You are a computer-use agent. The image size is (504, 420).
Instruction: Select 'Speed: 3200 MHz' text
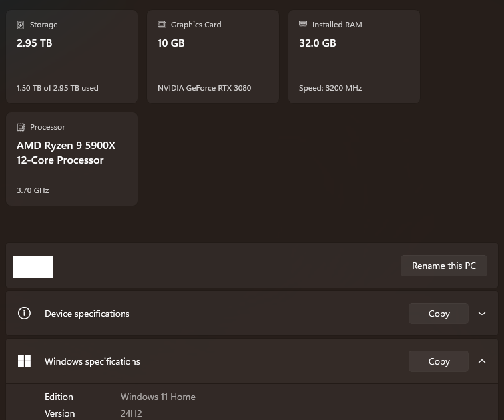click(x=330, y=88)
